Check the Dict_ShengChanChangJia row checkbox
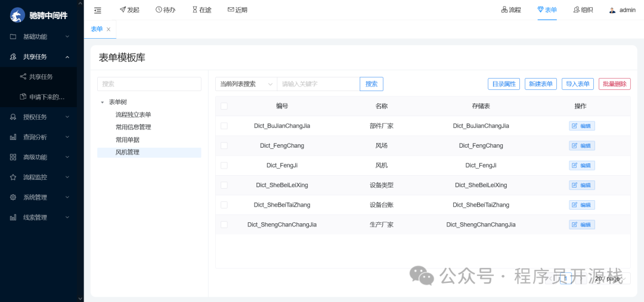This screenshot has height=302, width=644. (x=224, y=225)
